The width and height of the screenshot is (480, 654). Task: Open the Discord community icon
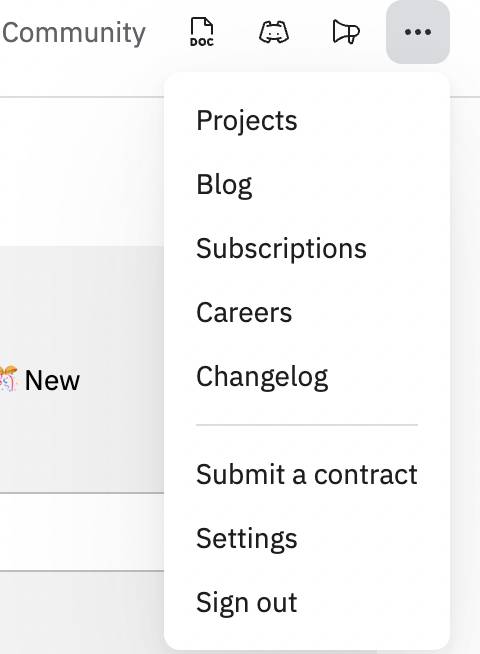274,32
